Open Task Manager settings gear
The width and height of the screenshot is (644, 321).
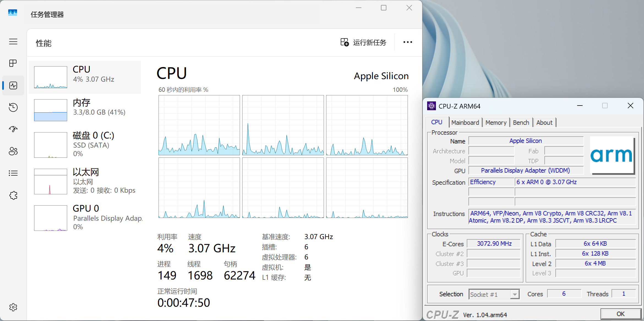point(13,307)
